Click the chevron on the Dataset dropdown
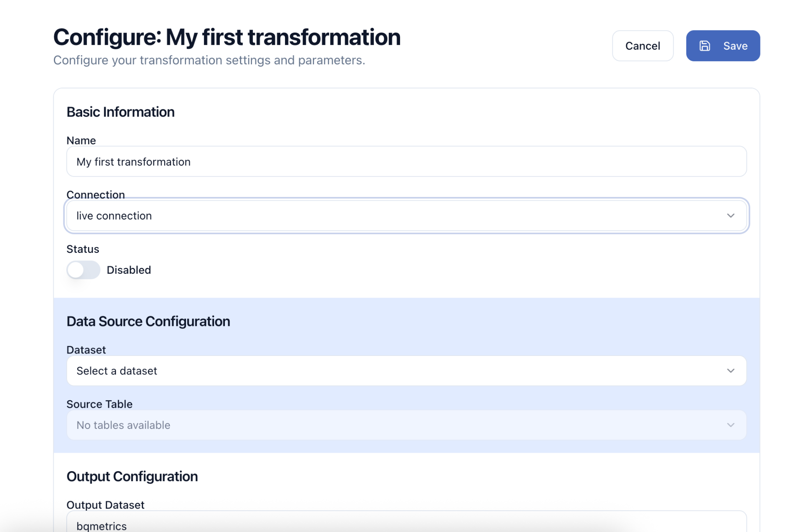The width and height of the screenshot is (801, 532). tap(730, 371)
